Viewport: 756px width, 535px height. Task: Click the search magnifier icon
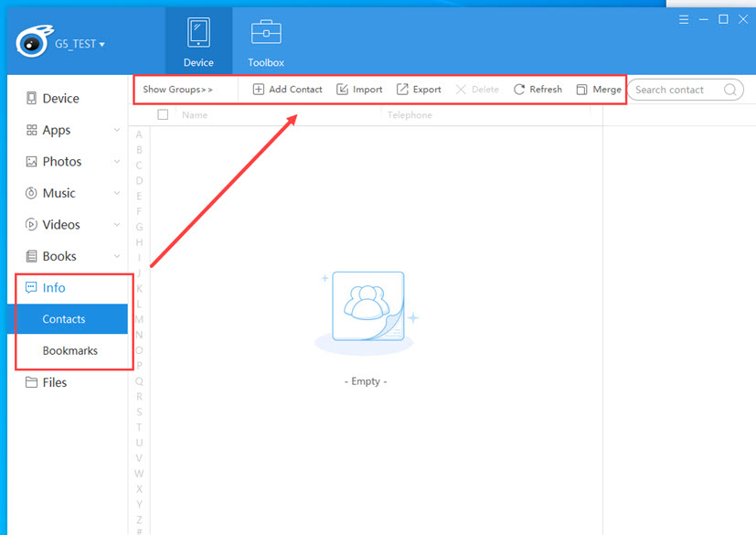[730, 90]
